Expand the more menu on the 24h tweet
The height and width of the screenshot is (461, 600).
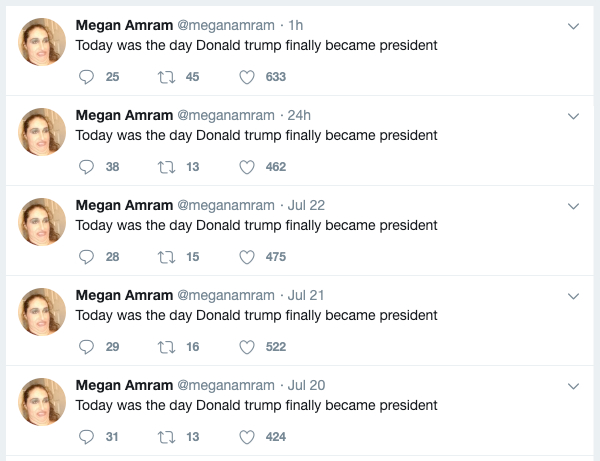573,116
